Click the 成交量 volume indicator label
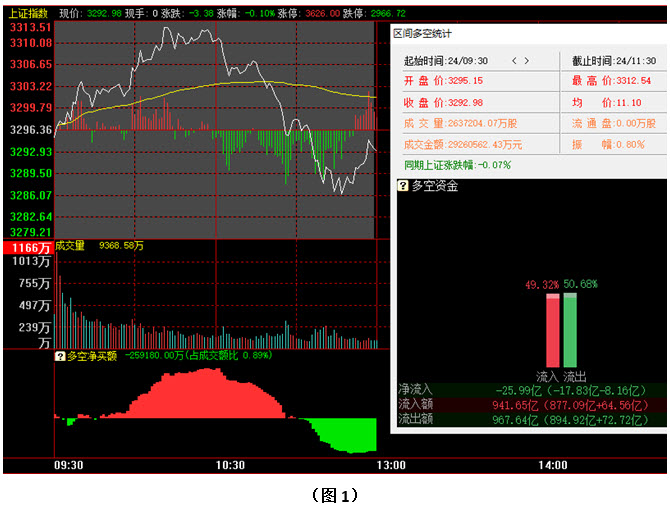670x519 pixels. pyautogui.click(x=71, y=245)
